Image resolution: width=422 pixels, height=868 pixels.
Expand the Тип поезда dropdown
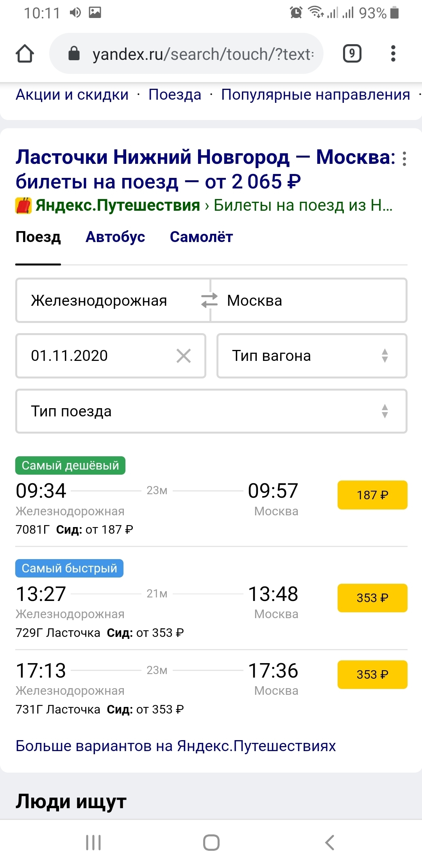click(x=211, y=411)
